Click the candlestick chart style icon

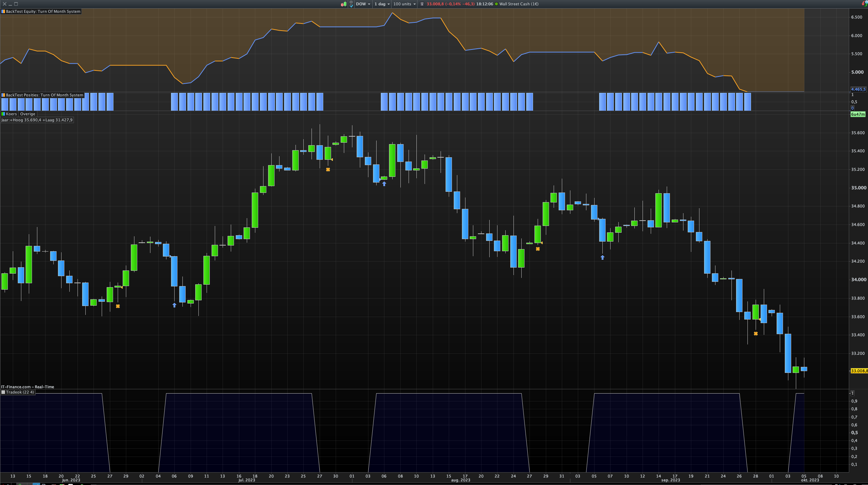click(x=344, y=4)
